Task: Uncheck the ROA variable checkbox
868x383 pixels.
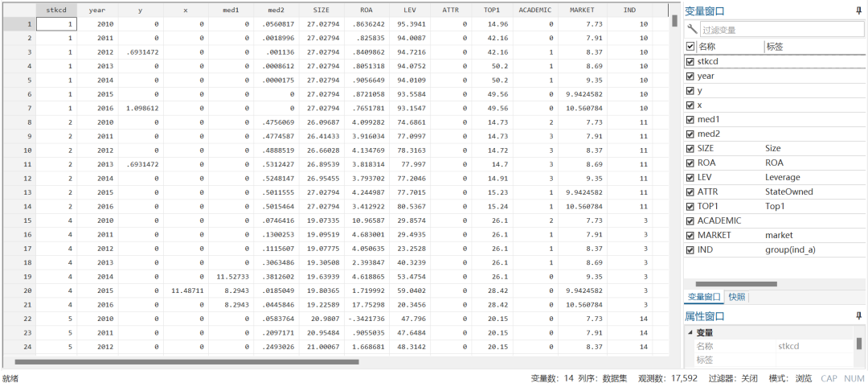Action: [x=690, y=163]
